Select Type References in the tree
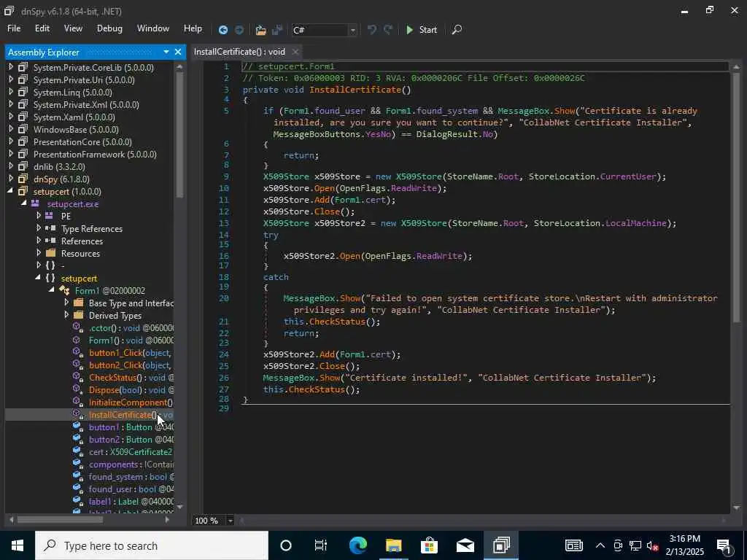Viewport: 747px width, 560px height. (x=92, y=228)
